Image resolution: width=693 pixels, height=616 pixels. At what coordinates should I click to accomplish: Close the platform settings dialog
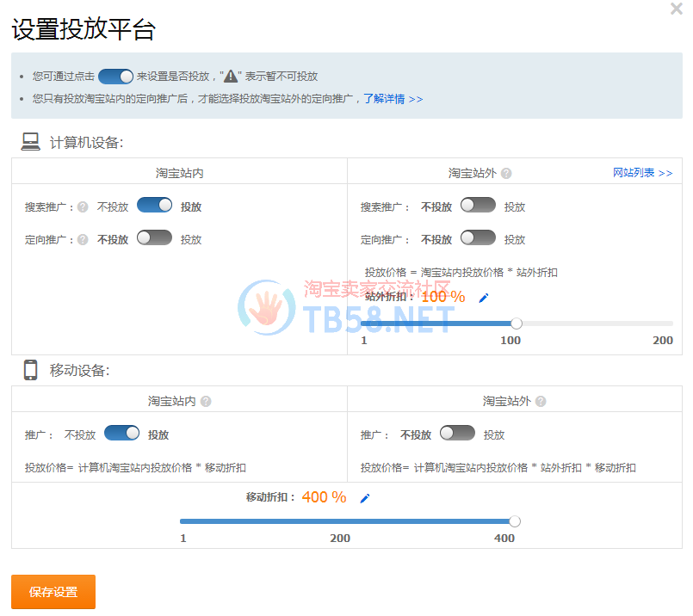pyautogui.click(x=677, y=9)
